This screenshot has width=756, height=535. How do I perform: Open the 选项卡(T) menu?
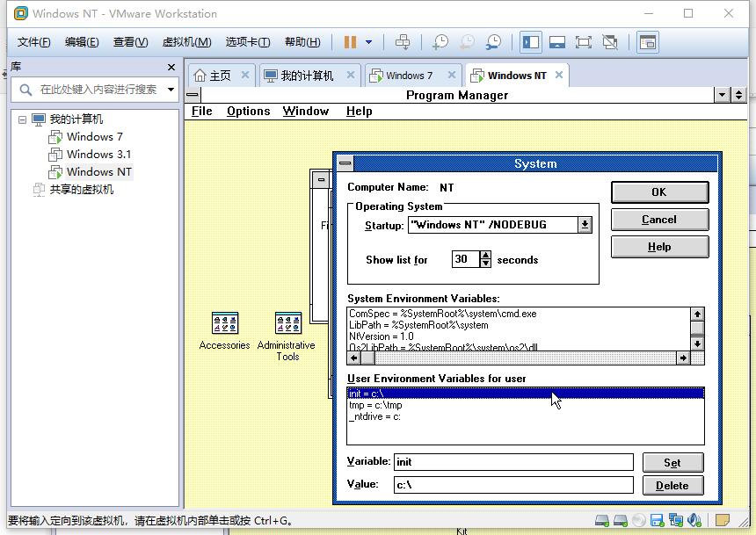click(248, 42)
